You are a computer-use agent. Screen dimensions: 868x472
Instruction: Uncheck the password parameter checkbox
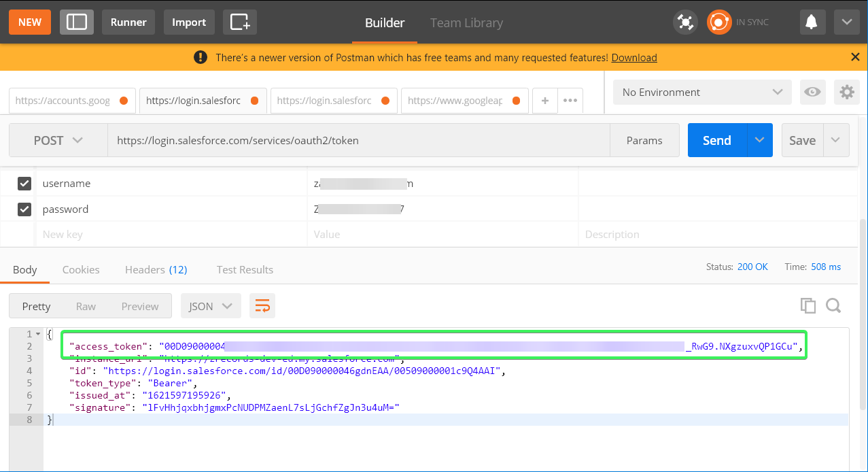(x=24, y=209)
